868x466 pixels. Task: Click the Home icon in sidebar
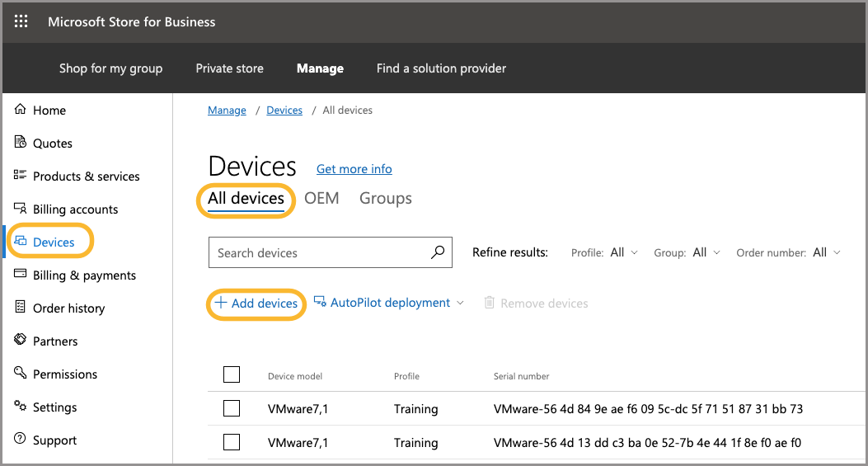tap(21, 110)
